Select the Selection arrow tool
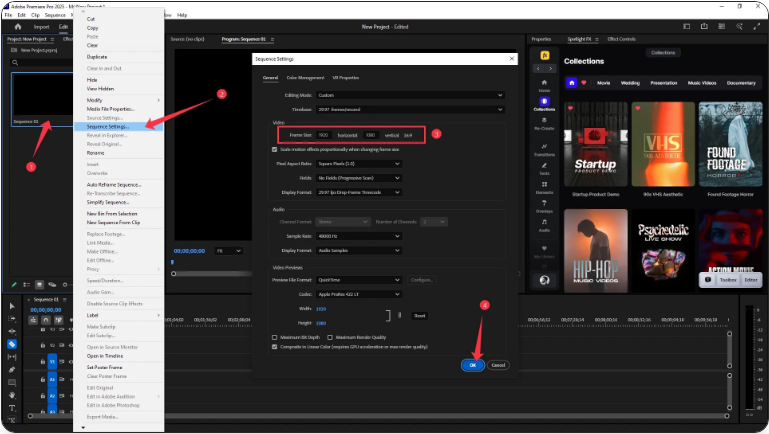The width and height of the screenshot is (769, 434). [x=12, y=305]
